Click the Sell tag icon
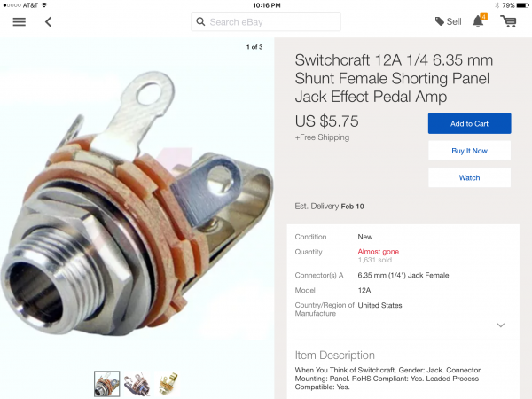 pyautogui.click(x=440, y=22)
